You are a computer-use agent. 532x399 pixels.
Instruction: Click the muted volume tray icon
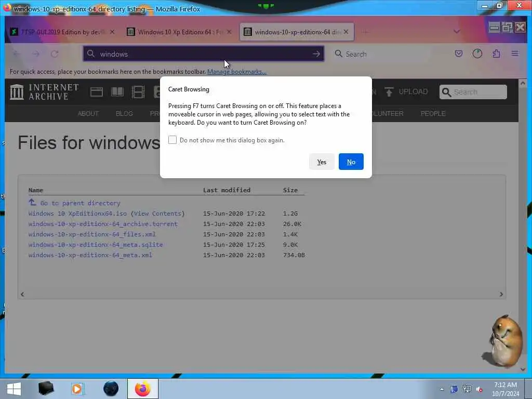pos(479,389)
